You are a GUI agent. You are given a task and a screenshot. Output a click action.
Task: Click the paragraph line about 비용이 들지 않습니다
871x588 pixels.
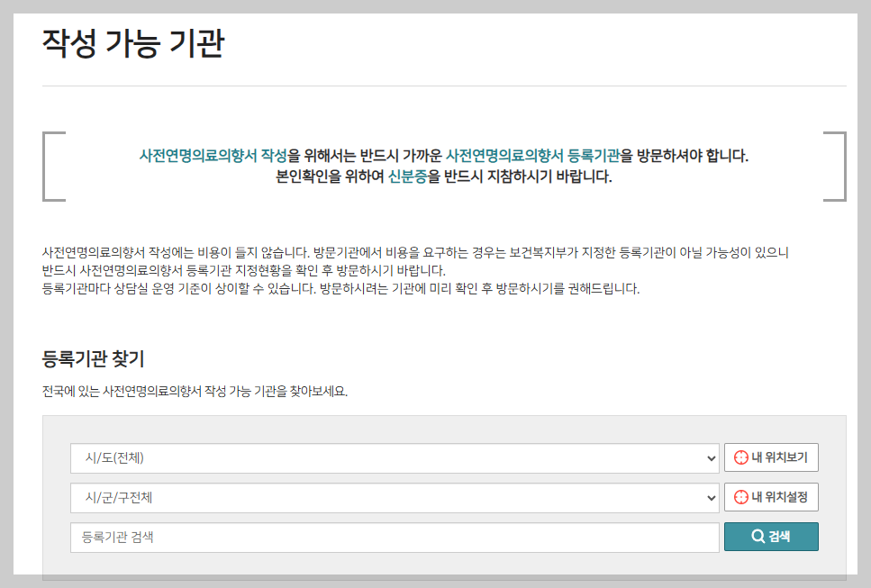pyautogui.click(x=415, y=253)
